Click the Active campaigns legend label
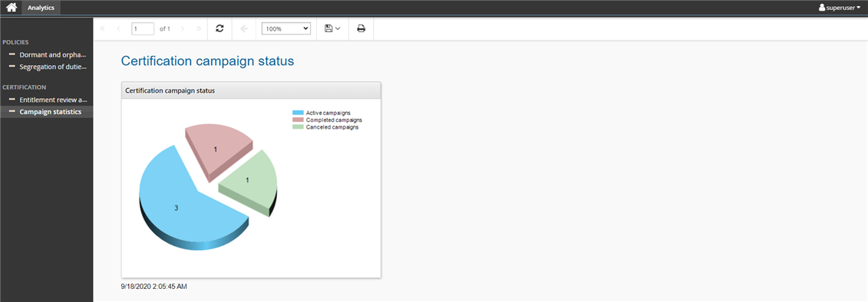This screenshot has width=868, height=302. [328, 113]
